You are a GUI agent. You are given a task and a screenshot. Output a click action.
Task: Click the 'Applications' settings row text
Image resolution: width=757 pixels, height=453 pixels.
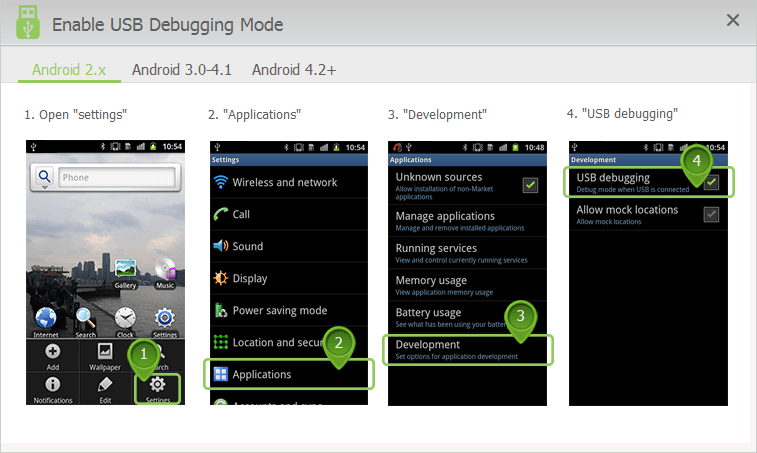262,375
